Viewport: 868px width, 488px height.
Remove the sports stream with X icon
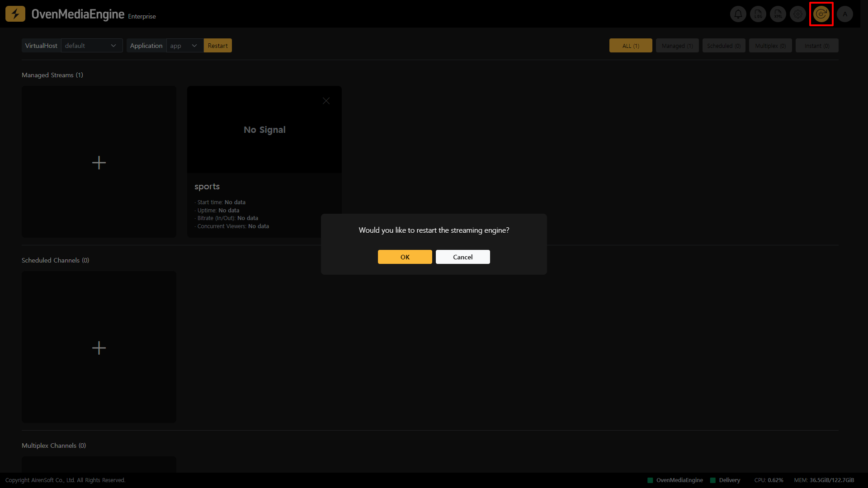pyautogui.click(x=326, y=101)
